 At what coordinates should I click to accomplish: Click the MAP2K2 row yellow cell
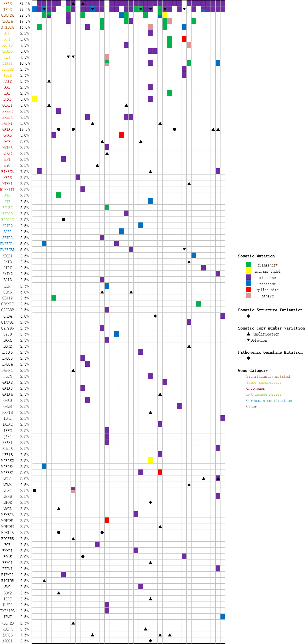pos(150,460)
